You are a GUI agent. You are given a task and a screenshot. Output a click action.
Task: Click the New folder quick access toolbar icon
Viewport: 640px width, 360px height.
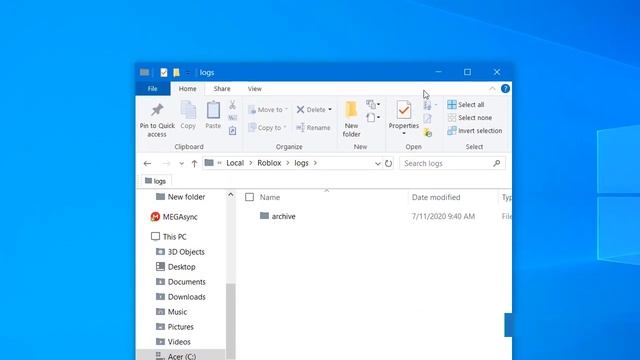(x=176, y=73)
